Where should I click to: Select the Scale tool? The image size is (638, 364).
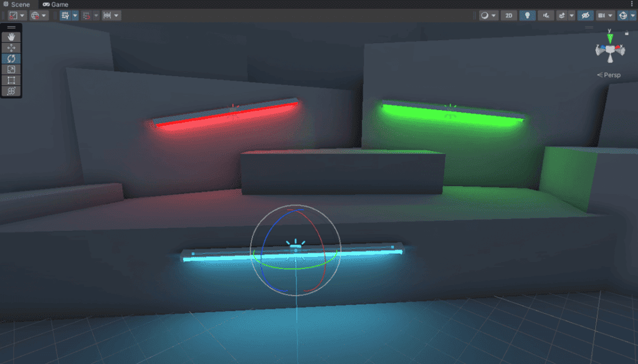click(11, 69)
